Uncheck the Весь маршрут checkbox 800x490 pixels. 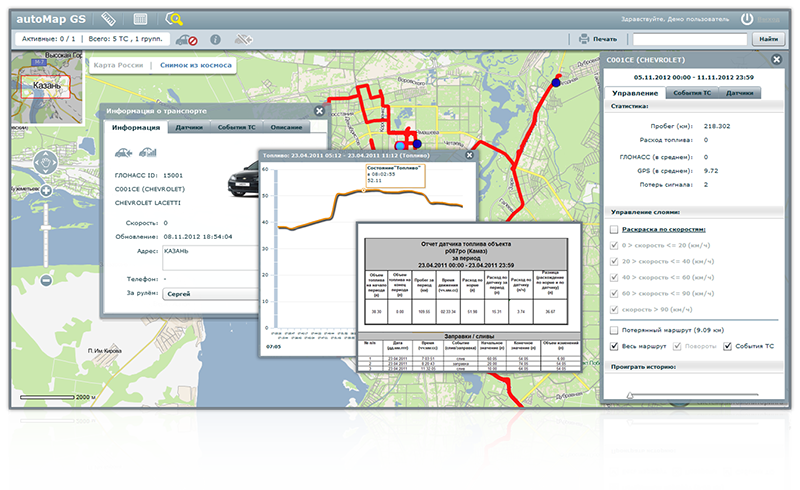click(613, 346)
